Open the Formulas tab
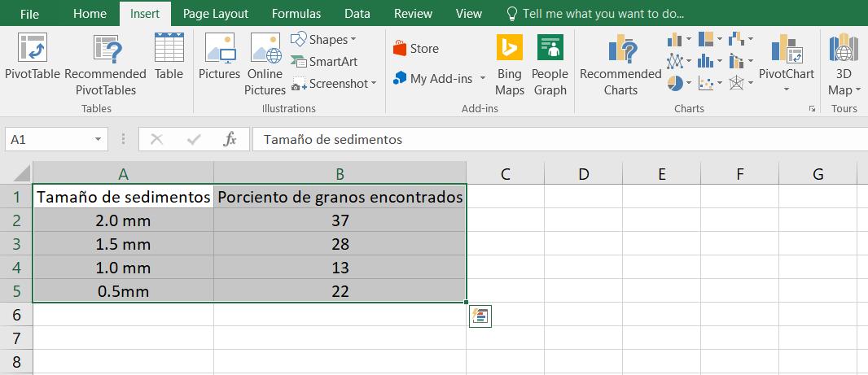The image size is (868, 375). coord(296,14)
